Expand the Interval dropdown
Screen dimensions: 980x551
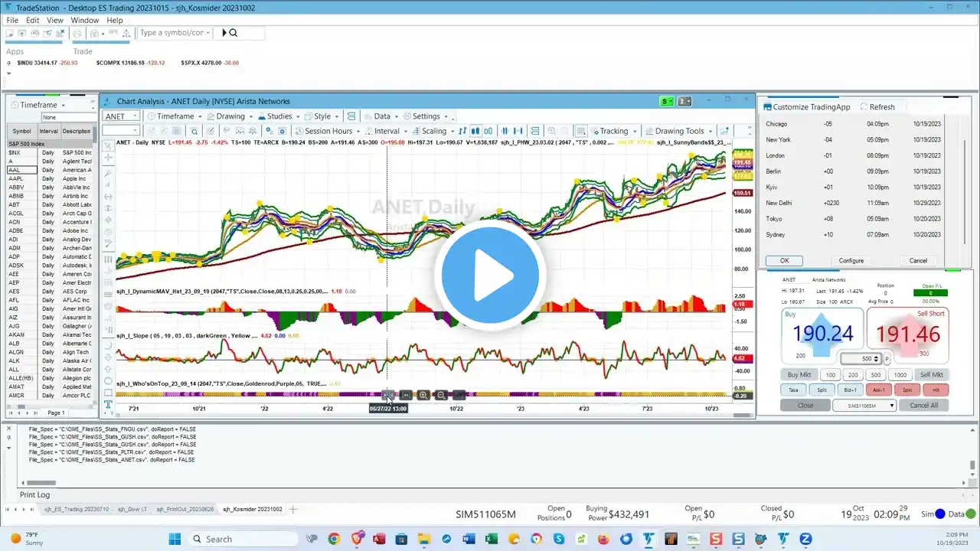(387, 131)
